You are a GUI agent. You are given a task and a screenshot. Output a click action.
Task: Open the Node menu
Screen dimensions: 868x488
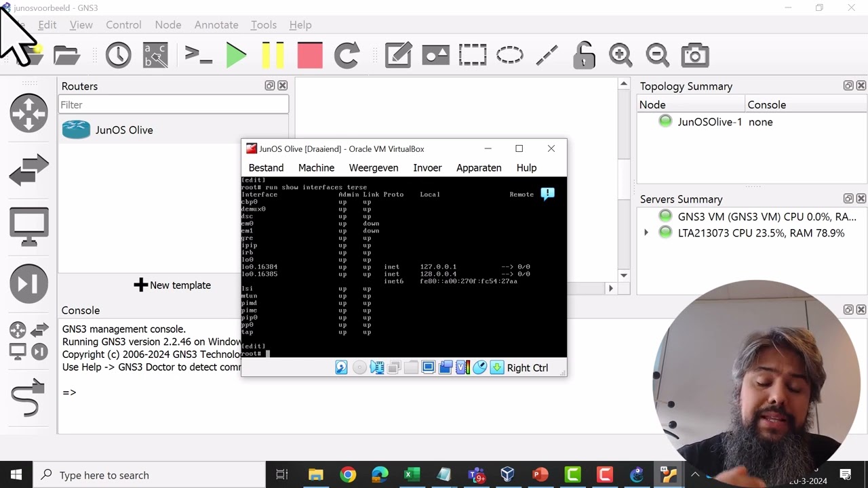point(168,24)
